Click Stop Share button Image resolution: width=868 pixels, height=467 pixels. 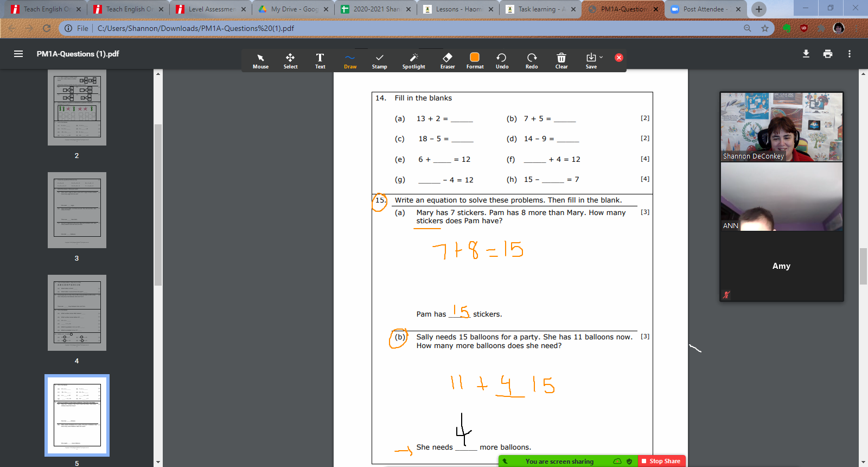661,461
